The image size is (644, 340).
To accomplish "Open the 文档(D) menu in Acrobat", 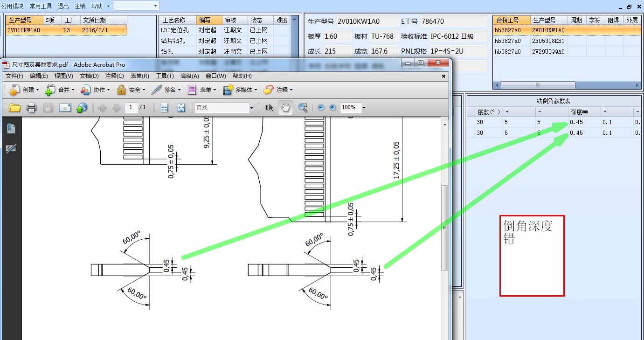I will coord(89,76).
